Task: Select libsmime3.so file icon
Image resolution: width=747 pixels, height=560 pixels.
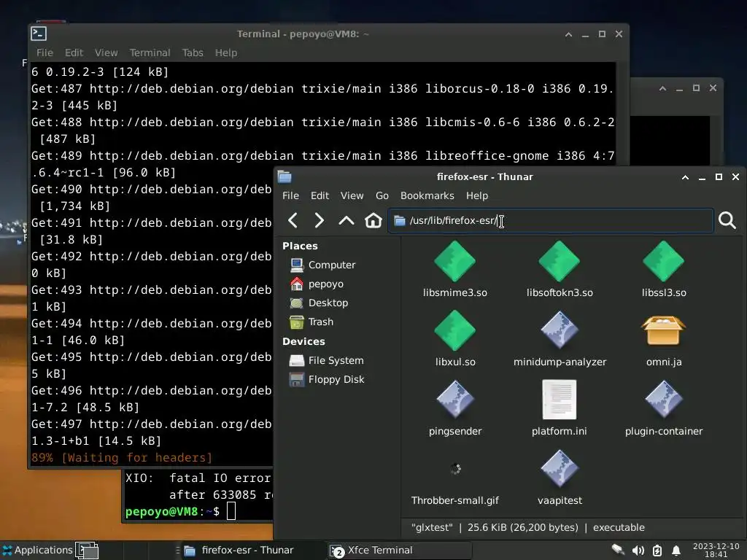Action: (455, 262)
